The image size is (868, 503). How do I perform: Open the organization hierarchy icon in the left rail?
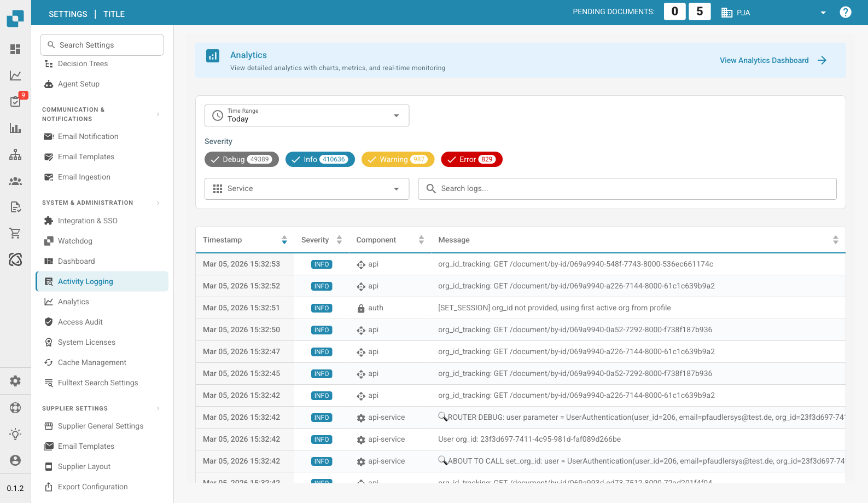pos(15,154)
